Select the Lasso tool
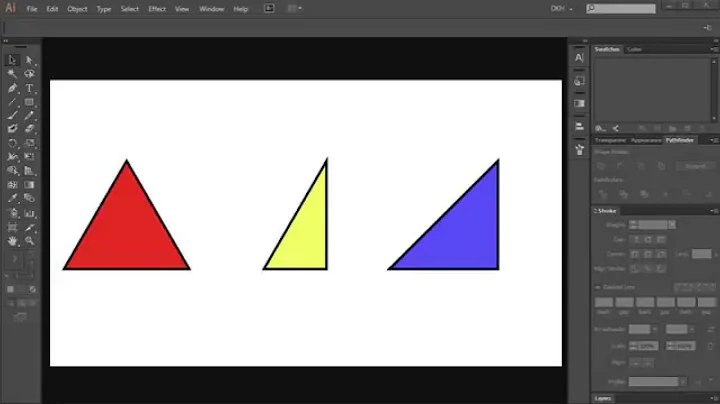Screen dimensions: 720x404 pyautogui.click(x=29, y=73)
